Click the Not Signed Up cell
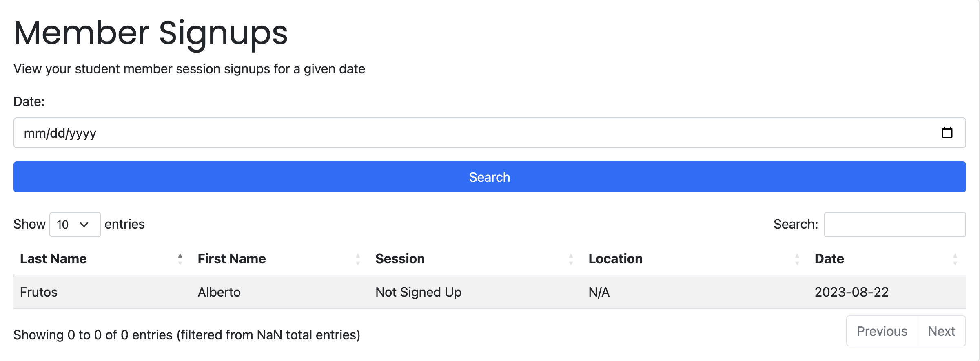 [418, 292]
